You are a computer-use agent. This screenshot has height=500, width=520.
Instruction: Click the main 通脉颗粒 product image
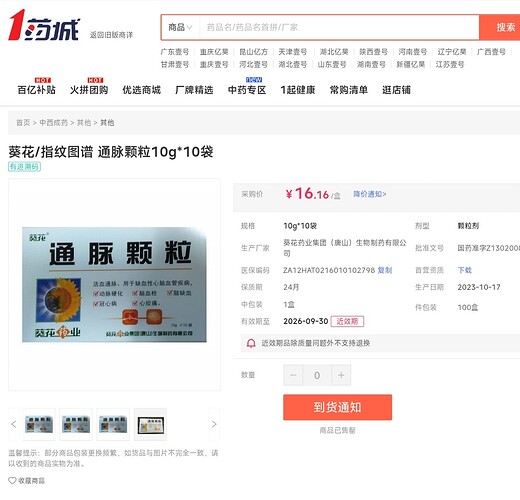pos(114,284)
